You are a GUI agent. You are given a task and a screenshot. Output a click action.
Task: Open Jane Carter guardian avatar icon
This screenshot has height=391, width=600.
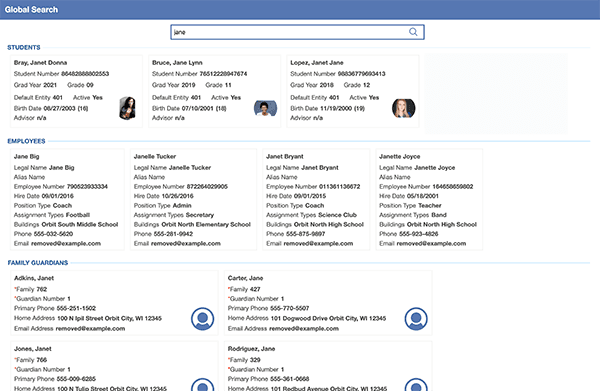[x=416, y=319]
